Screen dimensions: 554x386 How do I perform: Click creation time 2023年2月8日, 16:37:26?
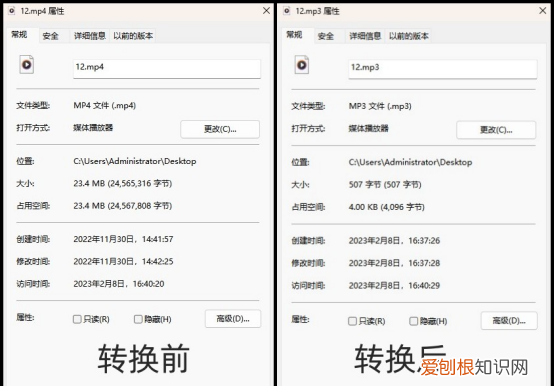[x=394, y=240]
